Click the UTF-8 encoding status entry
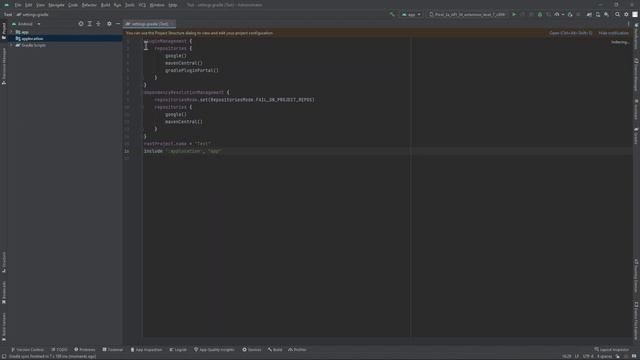 coord(588,356)
